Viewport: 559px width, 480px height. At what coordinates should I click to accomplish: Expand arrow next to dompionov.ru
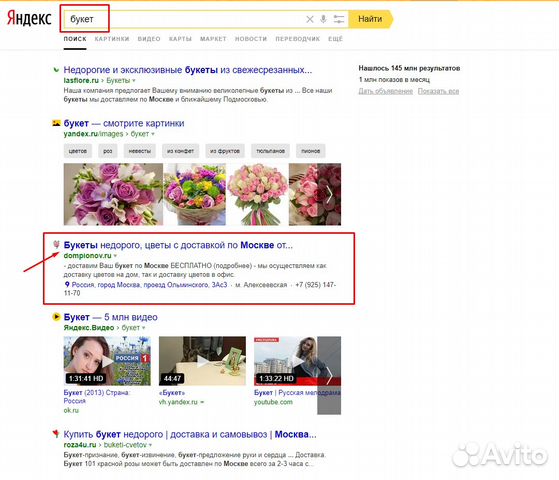(x=115, y=256)
